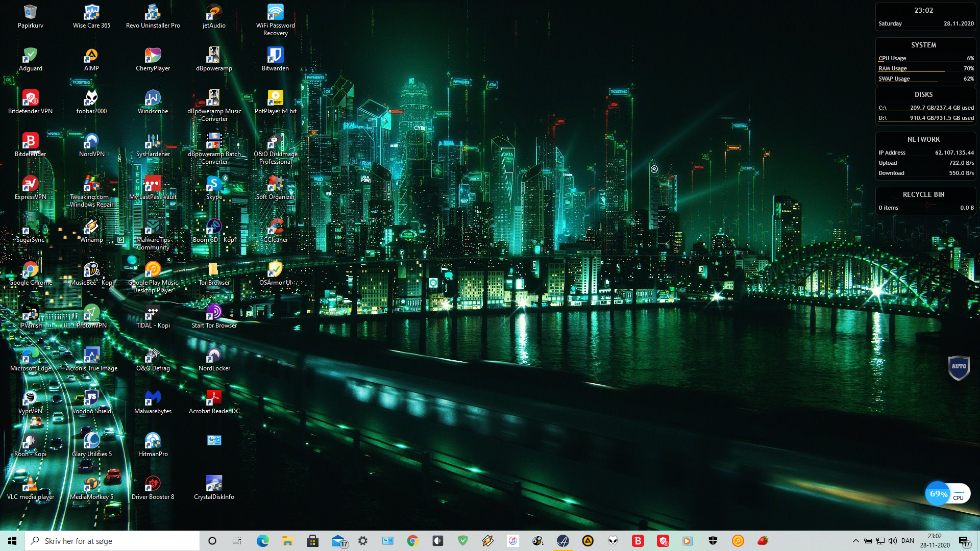
Task: Launch VLC media player shortcut
Action: coord(30,484)
